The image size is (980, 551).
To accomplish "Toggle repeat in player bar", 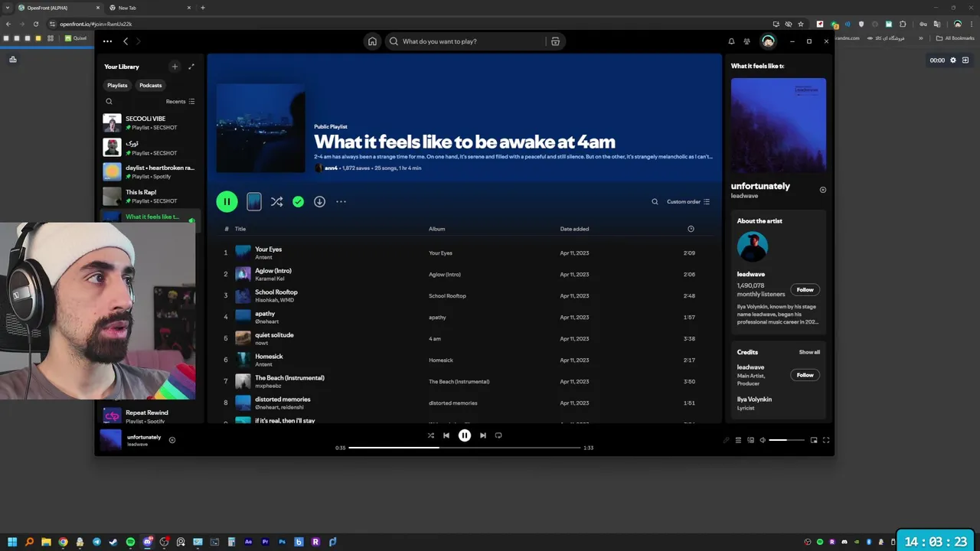I will tap(498, 435).
